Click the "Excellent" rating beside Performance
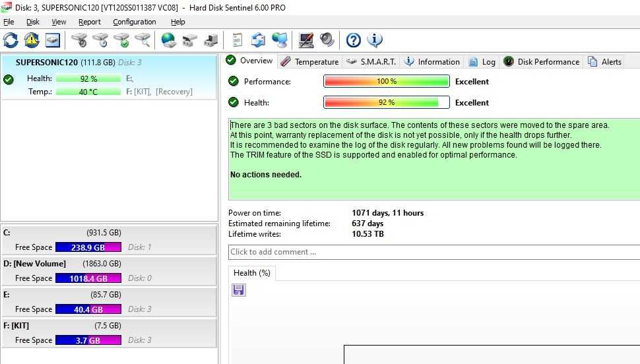The width and height of the screenshot is (640, 364). (472, 82)
